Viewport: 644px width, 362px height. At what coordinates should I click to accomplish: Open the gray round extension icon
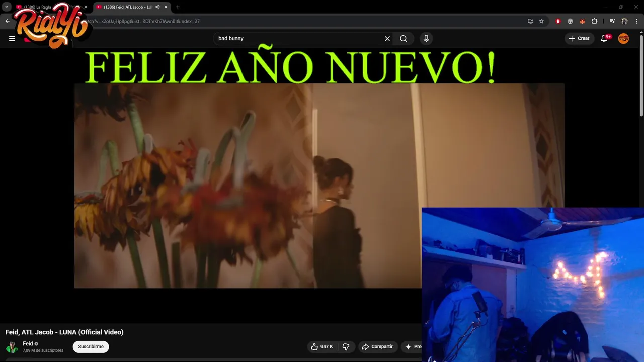pyautogui.click(x=570, y=21)
